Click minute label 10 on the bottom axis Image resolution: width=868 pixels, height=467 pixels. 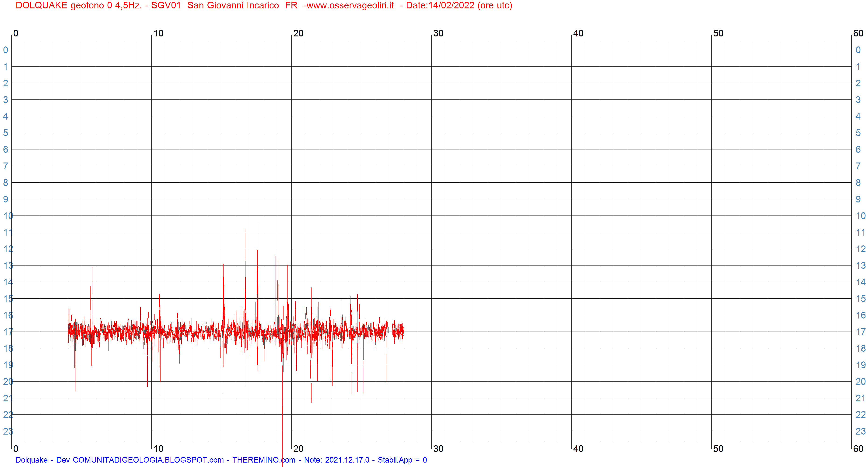click(158, 449)
